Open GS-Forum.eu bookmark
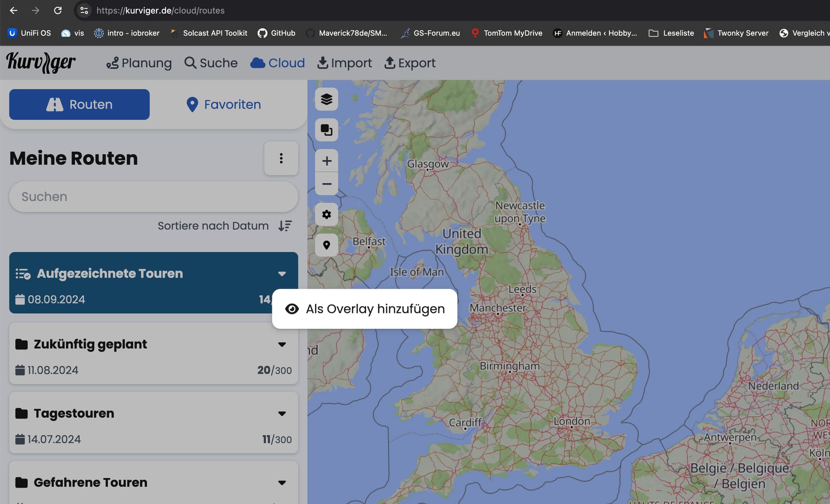830x504 pixels. click(430, 33)
